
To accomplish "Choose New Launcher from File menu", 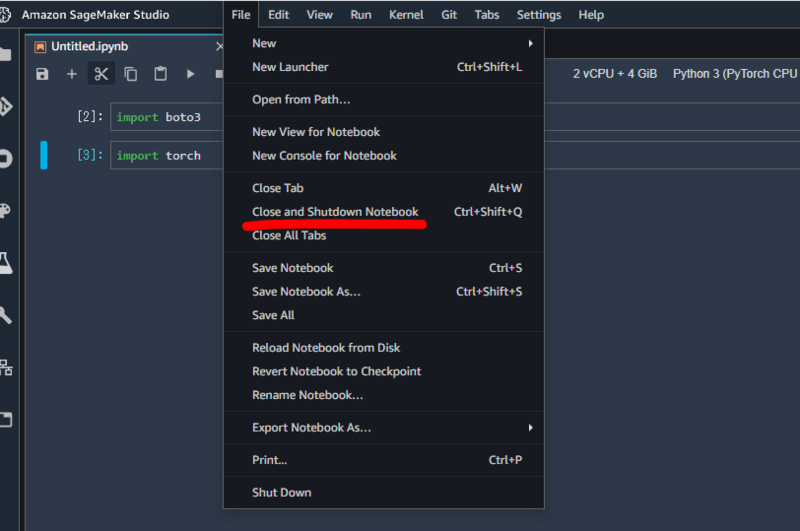I will 384,67.
